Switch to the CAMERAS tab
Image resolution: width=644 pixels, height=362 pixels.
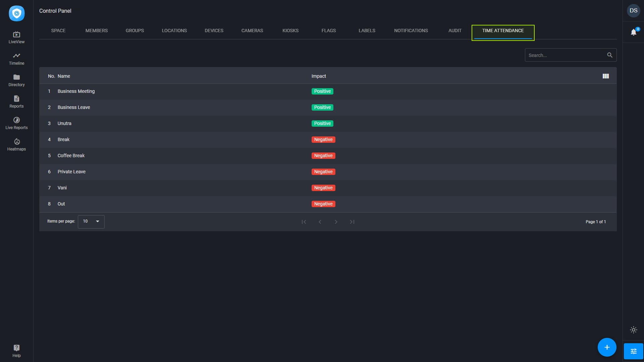(252, 31)
